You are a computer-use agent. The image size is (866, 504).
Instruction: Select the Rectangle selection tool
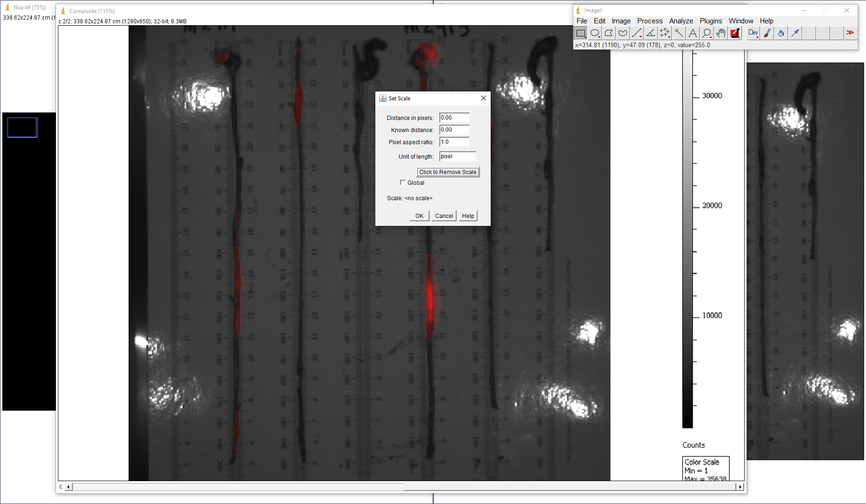580,33
